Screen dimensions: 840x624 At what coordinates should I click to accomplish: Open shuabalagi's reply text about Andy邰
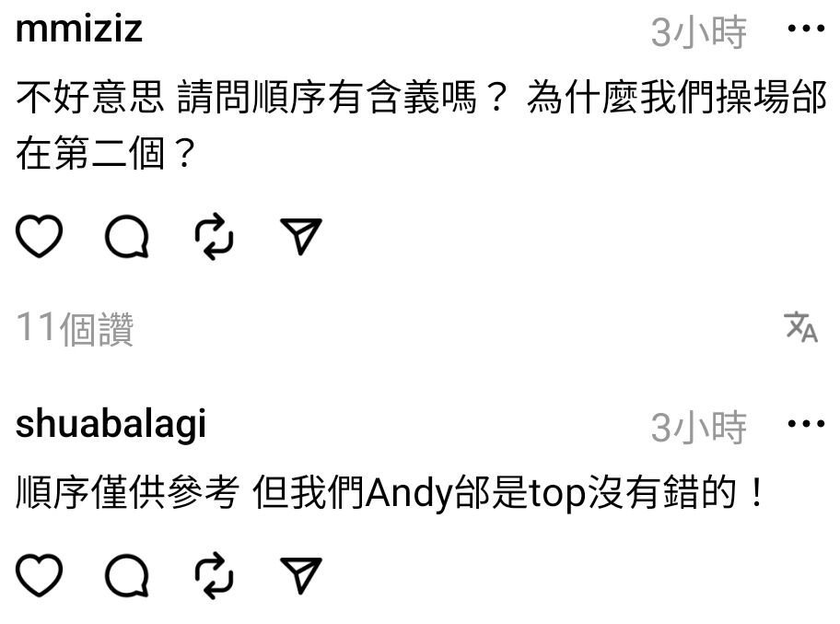coord(391,493)
